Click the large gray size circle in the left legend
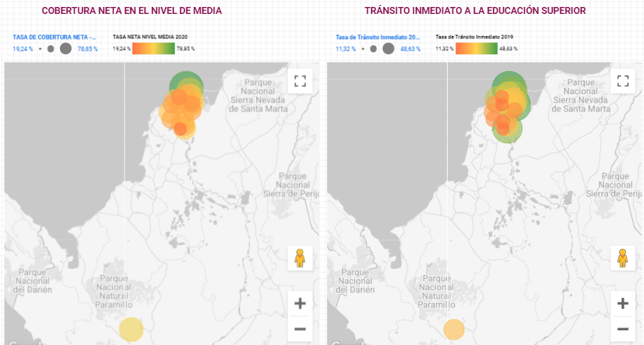Viewport: 644px width, 345px height. click(65, 49)
